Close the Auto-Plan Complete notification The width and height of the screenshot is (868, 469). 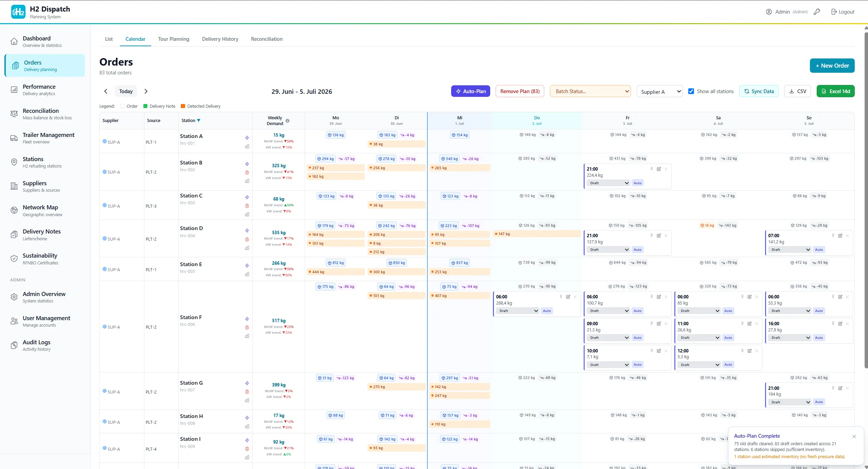click(x=854, y=436)
